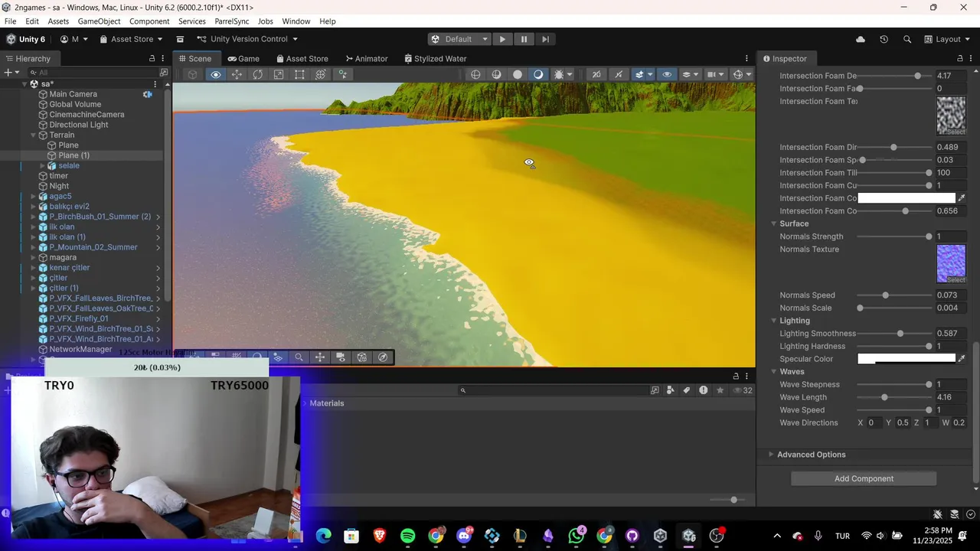
Task: Collapse the Waves section foldout
Action: coord(773,372)
